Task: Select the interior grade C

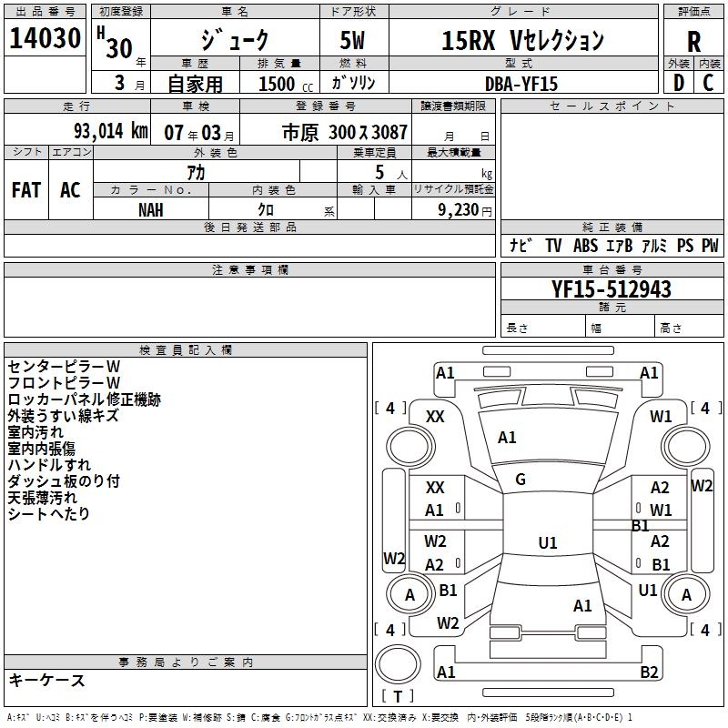Action: (709, 83)
